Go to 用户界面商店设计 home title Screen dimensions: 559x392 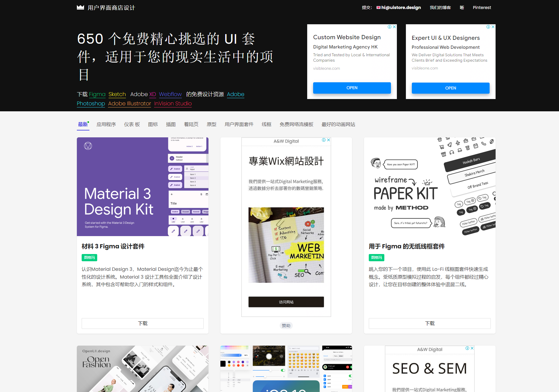[x=111, y=8]
